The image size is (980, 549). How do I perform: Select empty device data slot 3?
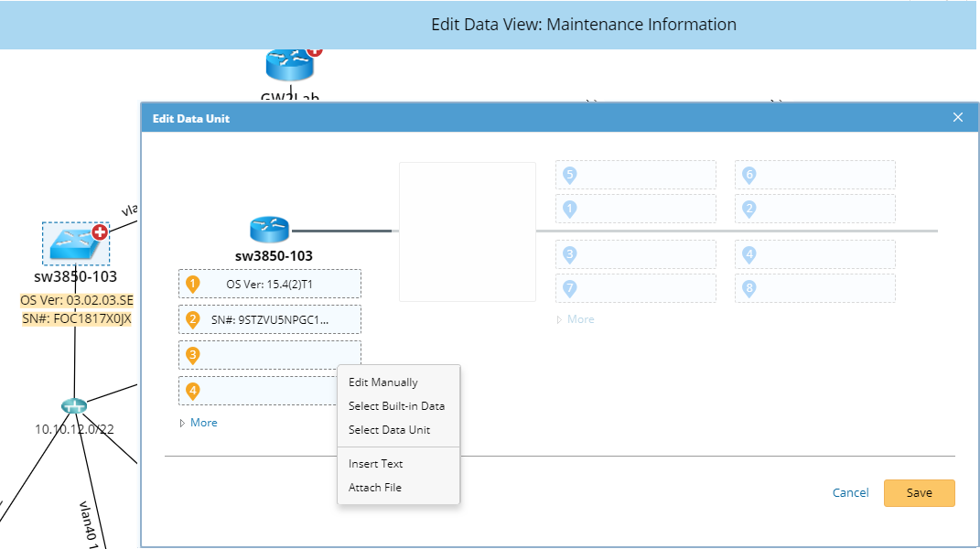click(269, 355)
